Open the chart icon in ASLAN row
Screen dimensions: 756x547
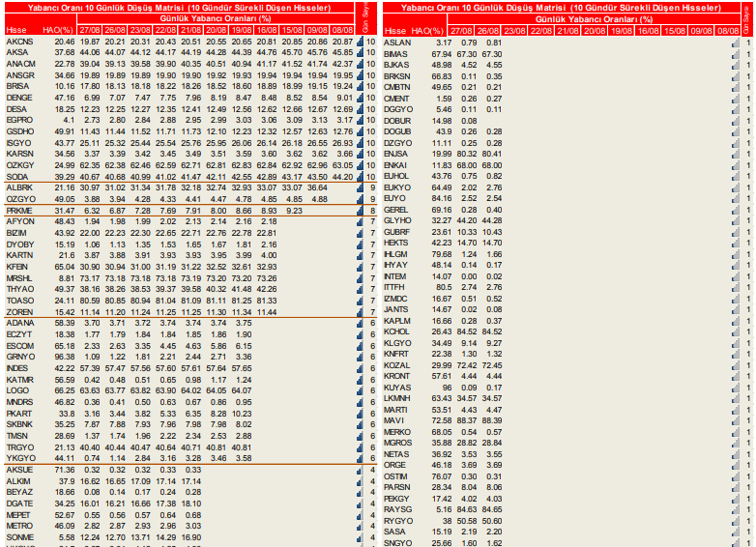point(736,43)
